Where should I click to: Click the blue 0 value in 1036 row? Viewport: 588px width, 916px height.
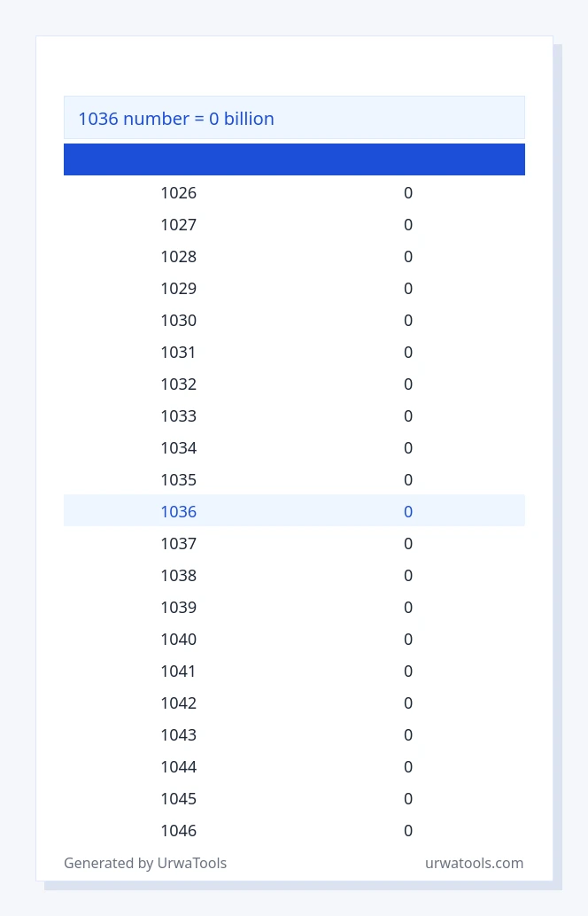408,512
